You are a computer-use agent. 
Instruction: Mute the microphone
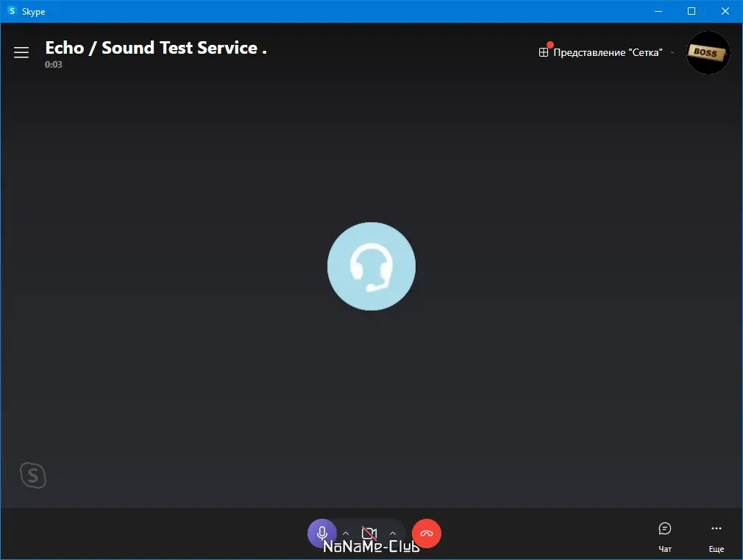click(x=321, y=534)
